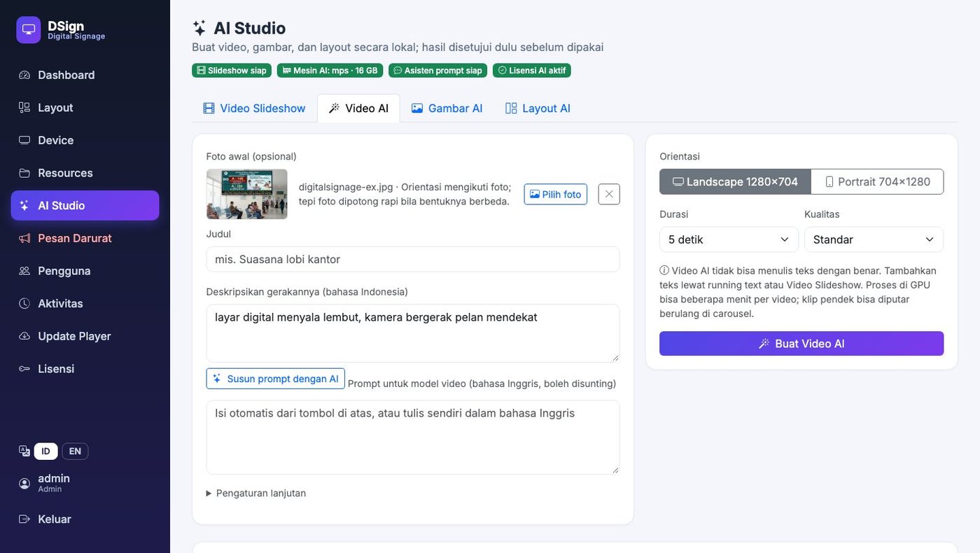Viewport: 980px width, 553px height.
Task: Select AI Studio in the sidebar
Action: pyautogui.click(x=85, y=205)
